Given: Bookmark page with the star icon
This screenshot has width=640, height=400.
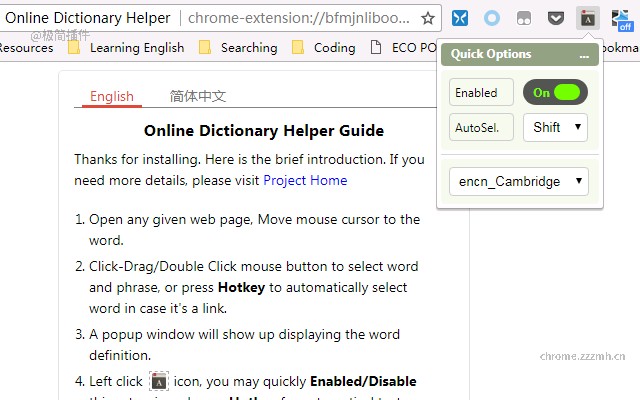Looking at the screenshot, I should (x=428, y=18).
